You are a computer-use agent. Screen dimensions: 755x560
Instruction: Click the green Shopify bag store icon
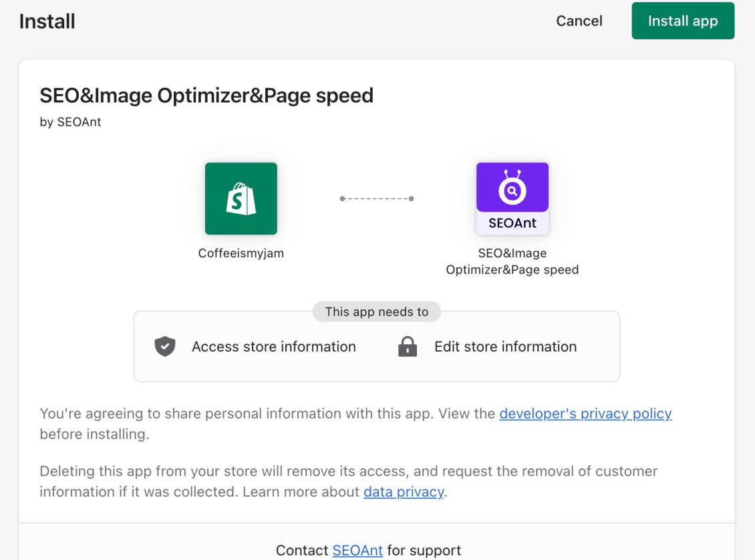(241, 198)
